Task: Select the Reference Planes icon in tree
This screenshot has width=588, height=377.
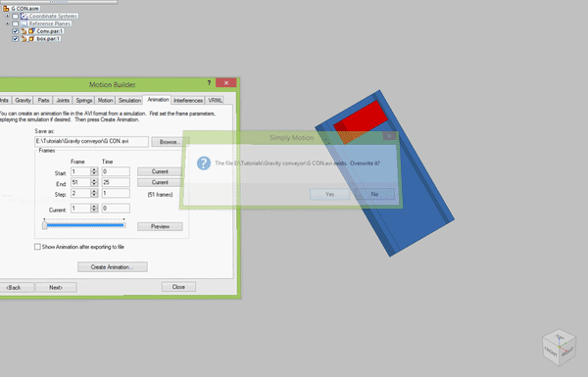Action: click(24, 24)
